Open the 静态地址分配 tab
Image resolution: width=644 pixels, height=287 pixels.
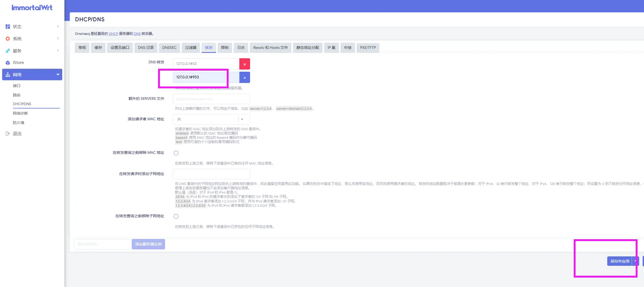pos(308,48)
